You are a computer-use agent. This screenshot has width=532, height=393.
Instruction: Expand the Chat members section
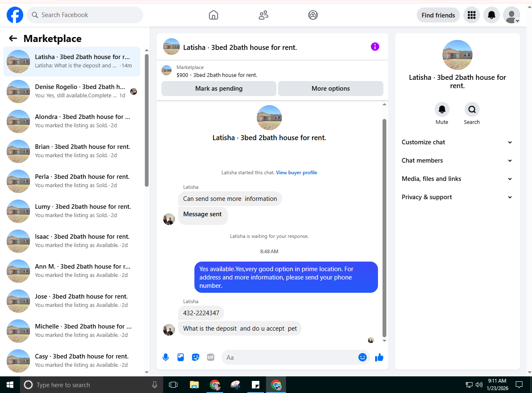pyautogui.click(x=457, y=161)
